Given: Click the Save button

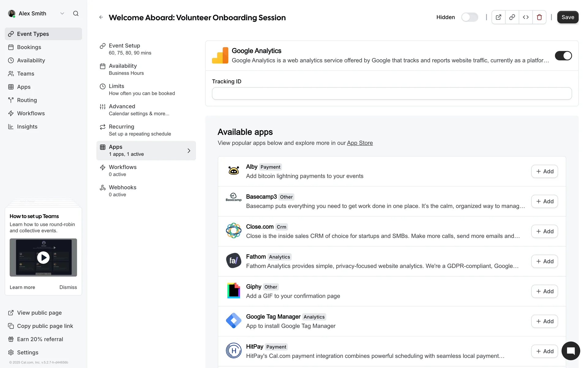Looking at the screenshot, I should point(567,17).
